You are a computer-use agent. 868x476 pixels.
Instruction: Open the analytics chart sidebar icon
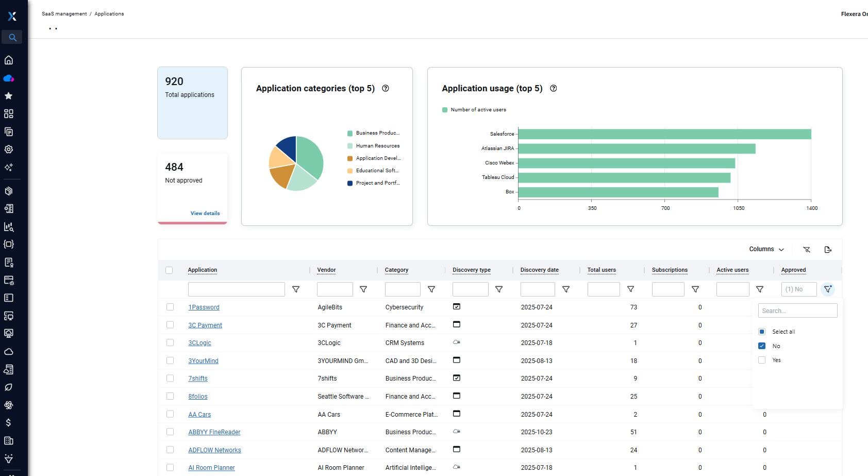[9, 227]
